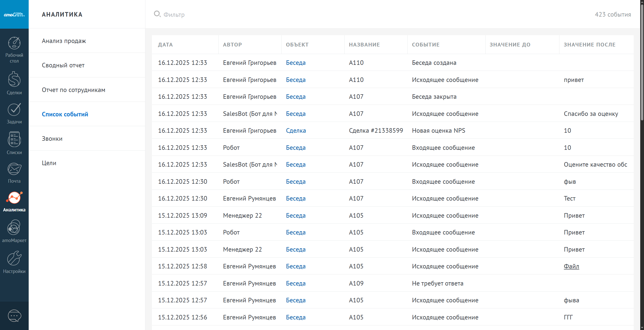Select Анализ продаж menu item
644x330 pixels.
[64, 41]
